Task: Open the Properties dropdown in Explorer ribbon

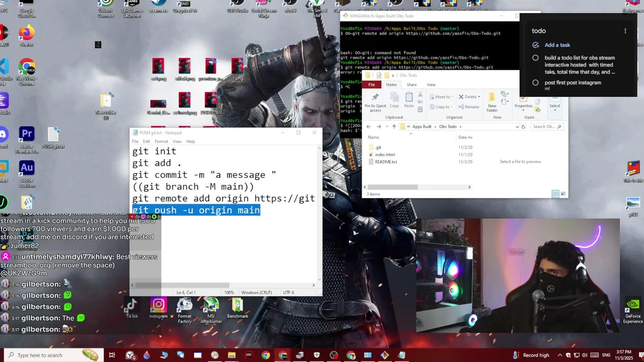Action: [523, 109]
